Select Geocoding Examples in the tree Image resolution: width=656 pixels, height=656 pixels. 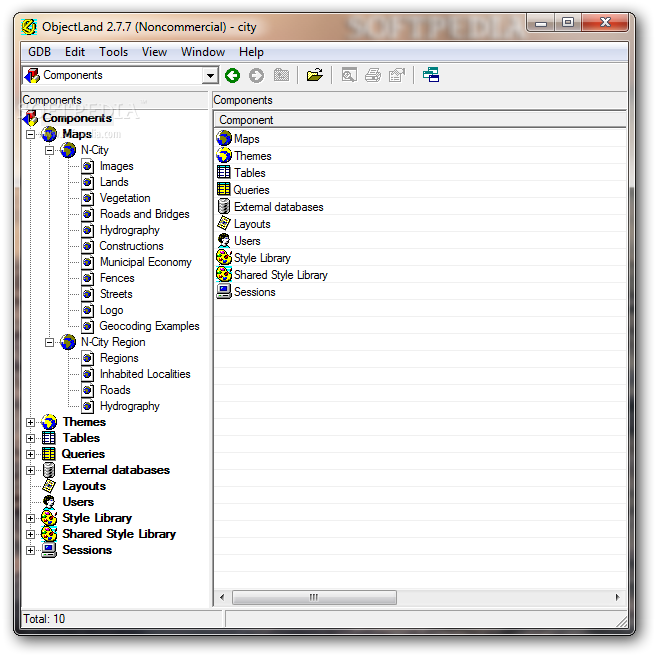[149, 326]
